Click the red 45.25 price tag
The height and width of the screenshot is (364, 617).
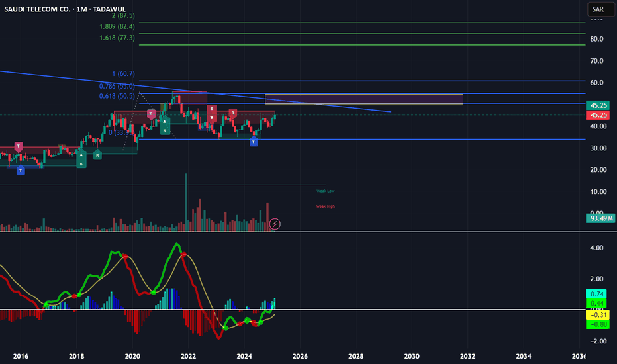click(x=598, y=115)
